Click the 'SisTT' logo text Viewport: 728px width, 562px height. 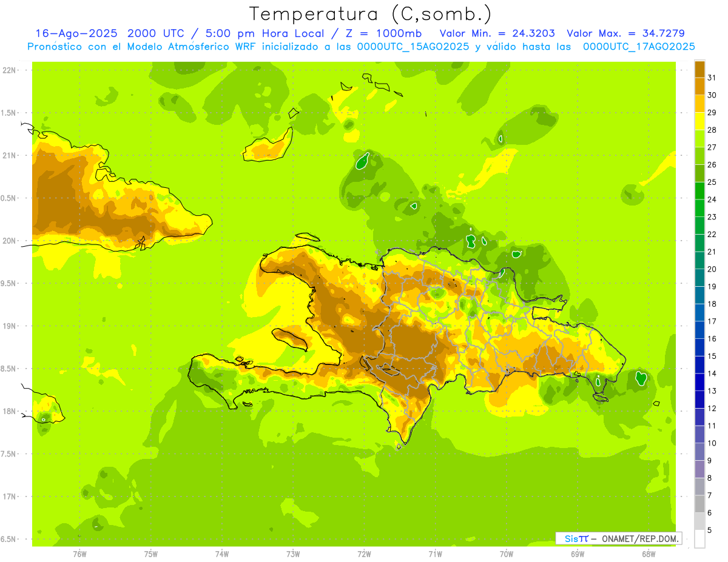coord(576,538)
